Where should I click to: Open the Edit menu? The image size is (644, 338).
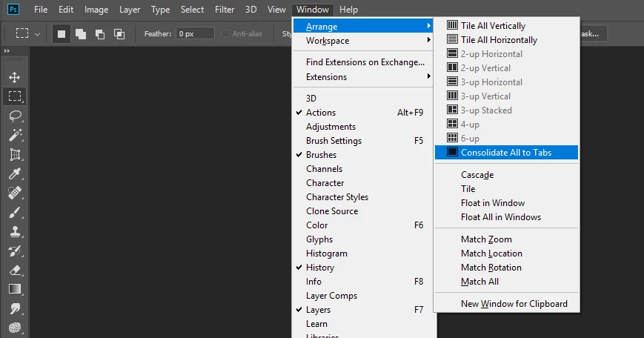click(66, 10)
